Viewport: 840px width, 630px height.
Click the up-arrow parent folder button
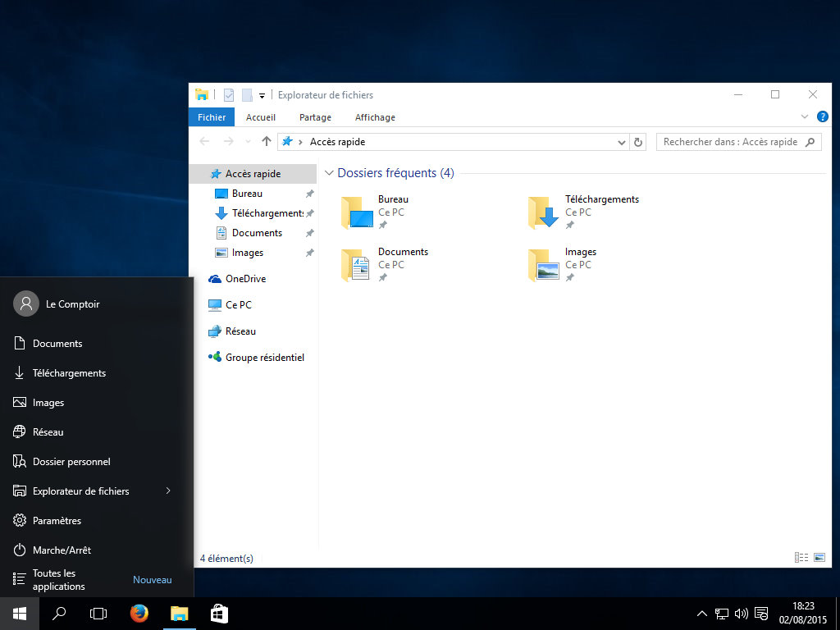[266, 142]
